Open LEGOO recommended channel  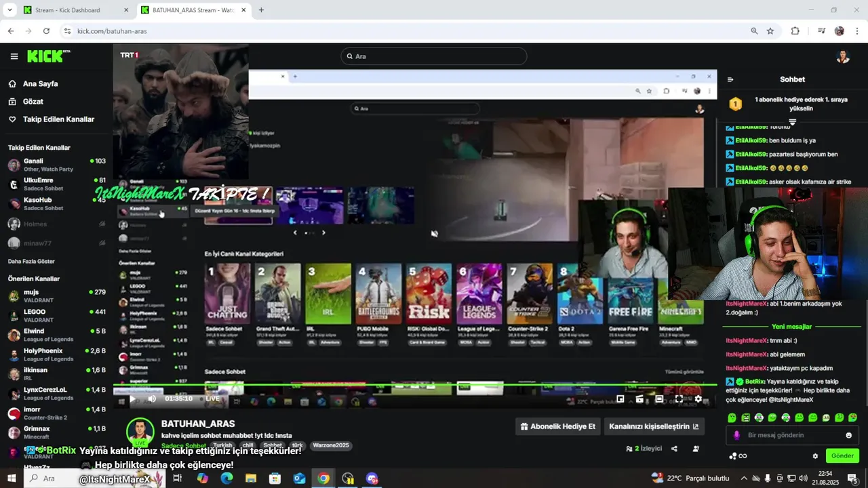pyautogui.click(x=57, y=315)
